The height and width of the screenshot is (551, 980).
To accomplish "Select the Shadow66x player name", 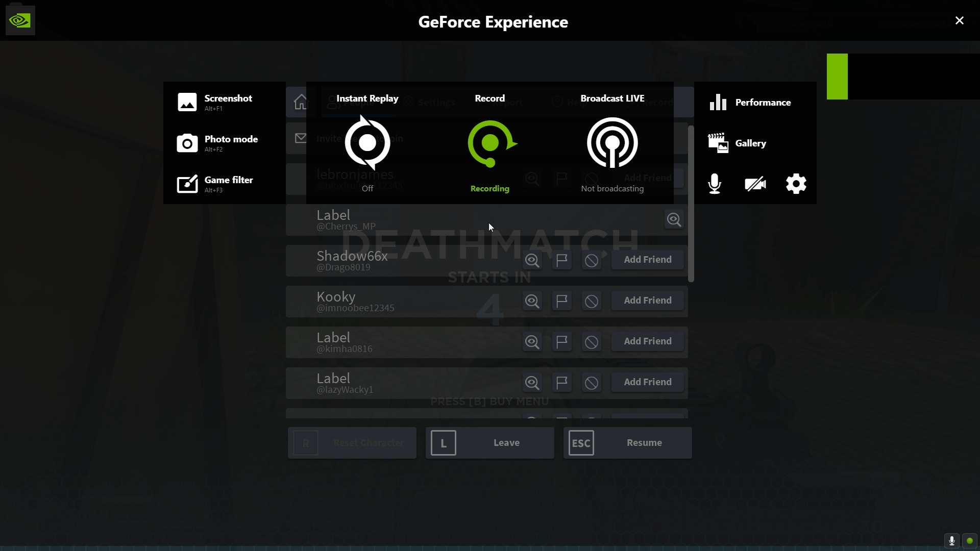I will [352, 256].
